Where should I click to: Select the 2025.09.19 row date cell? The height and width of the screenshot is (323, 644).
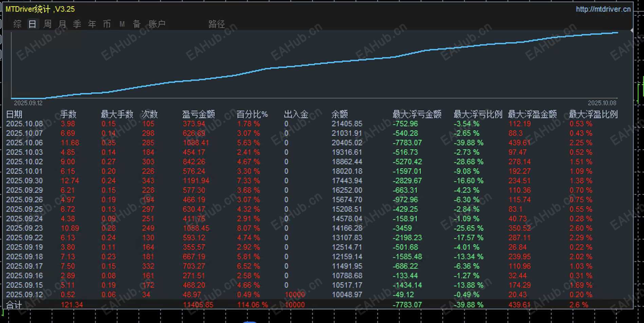[x=24, y=247]
